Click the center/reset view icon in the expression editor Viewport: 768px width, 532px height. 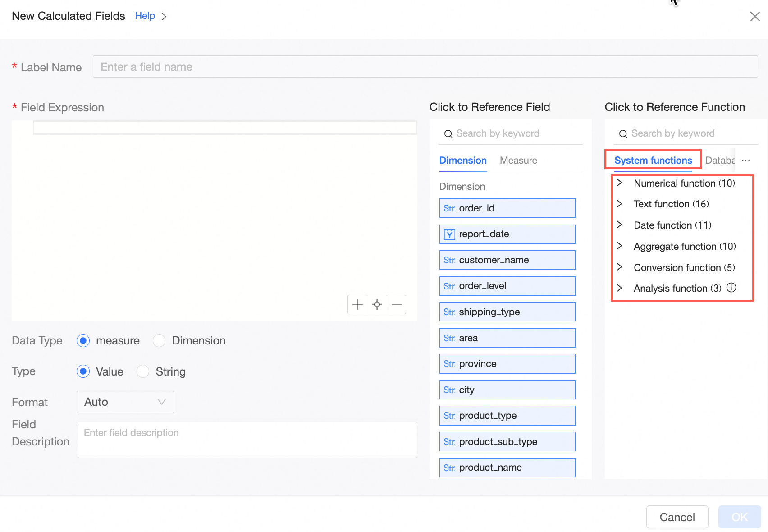pos(377,304)
